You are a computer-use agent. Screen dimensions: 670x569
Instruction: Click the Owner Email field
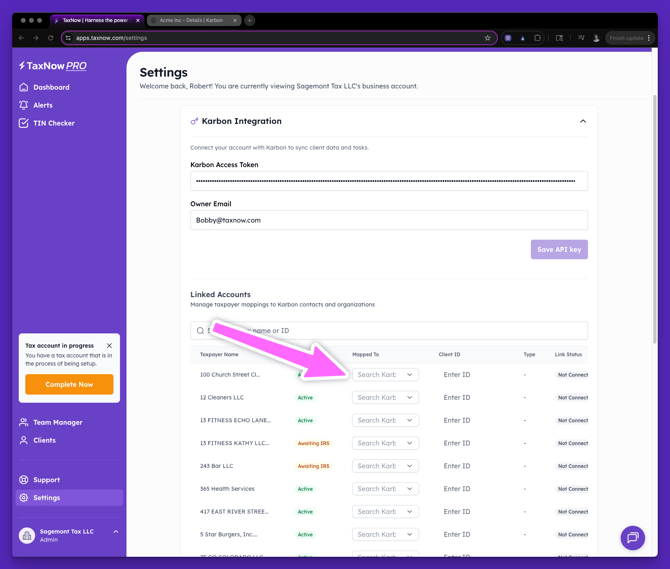click(x=389, y=220)
